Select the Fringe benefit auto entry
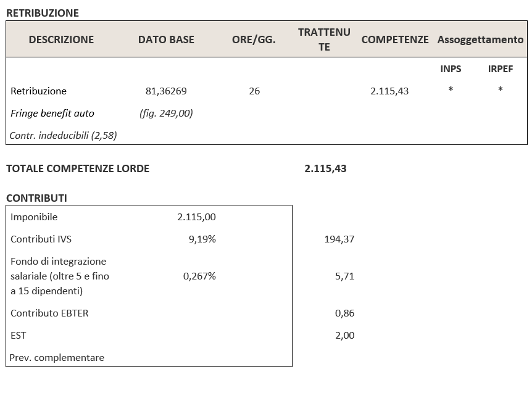The image size is (532, 393). click(x=52, y=113)
